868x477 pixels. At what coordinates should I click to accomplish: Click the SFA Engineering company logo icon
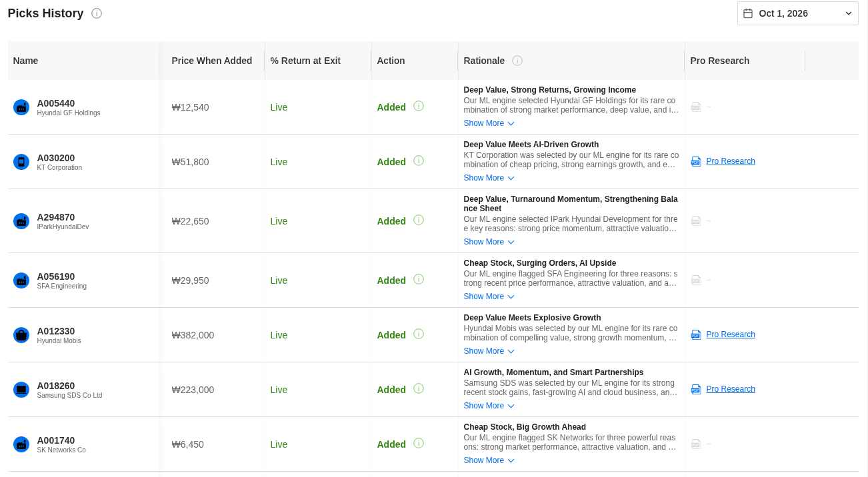pos(21,280)
